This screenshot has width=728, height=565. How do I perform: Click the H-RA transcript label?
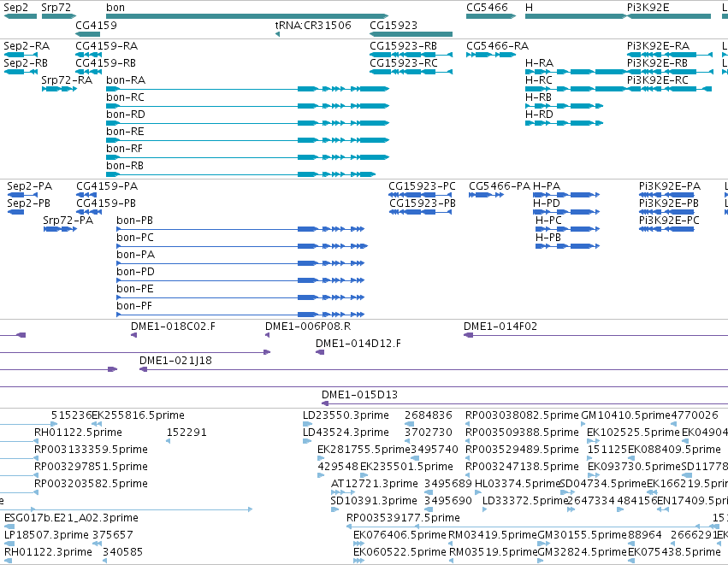(540, 63)
